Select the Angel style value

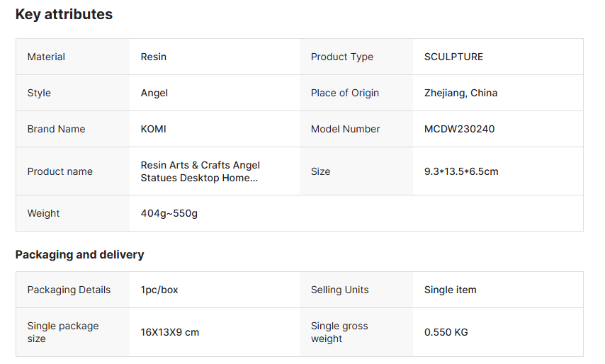pyautogui.click(x=154, y=93)
